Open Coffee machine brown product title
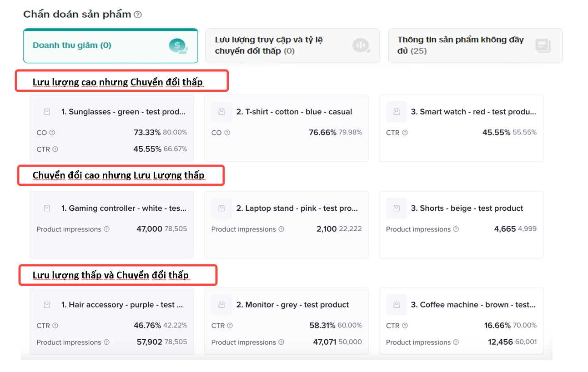This screenshot has width=588, height=372. (473, 305)
